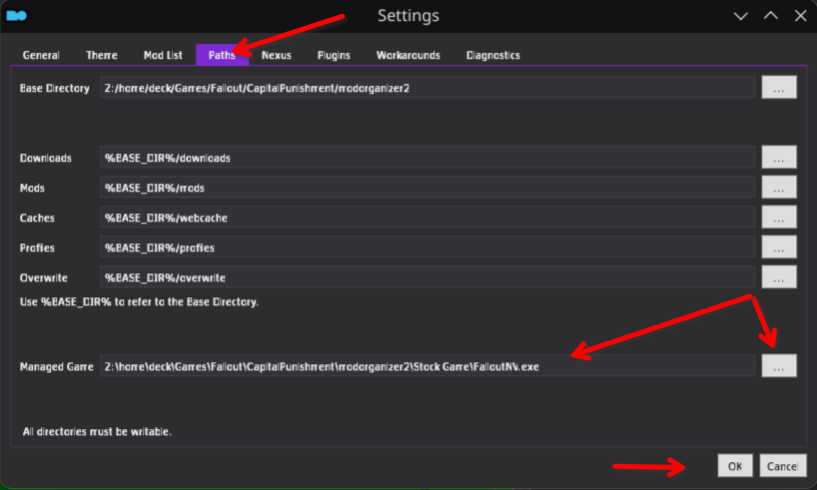Confirm settings with the OK button

[734, 466]
